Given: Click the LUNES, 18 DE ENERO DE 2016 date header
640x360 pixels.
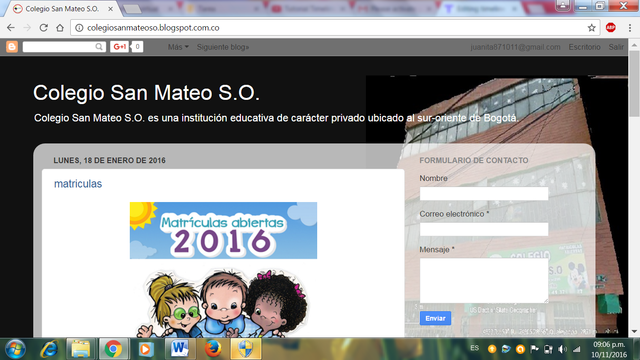Looking at the screenshot, I should click(109, 160).
